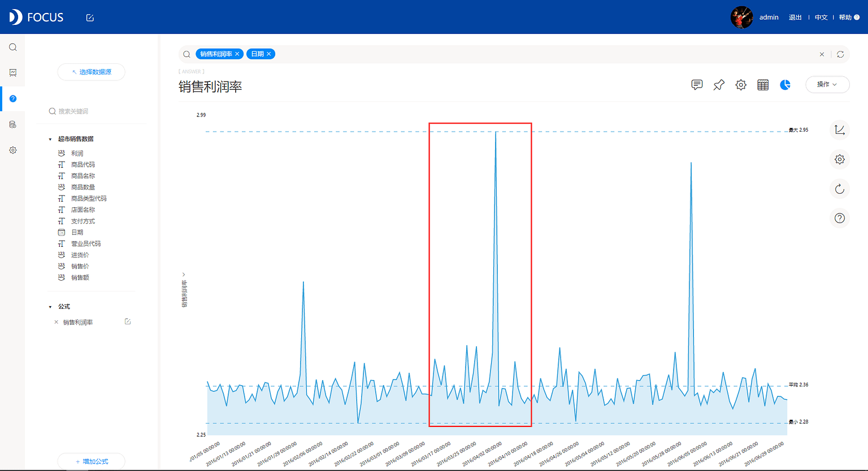Open the chart help question icon
Image resolution: width=868 pixels, height=471 pixels.
pos(840,218)
